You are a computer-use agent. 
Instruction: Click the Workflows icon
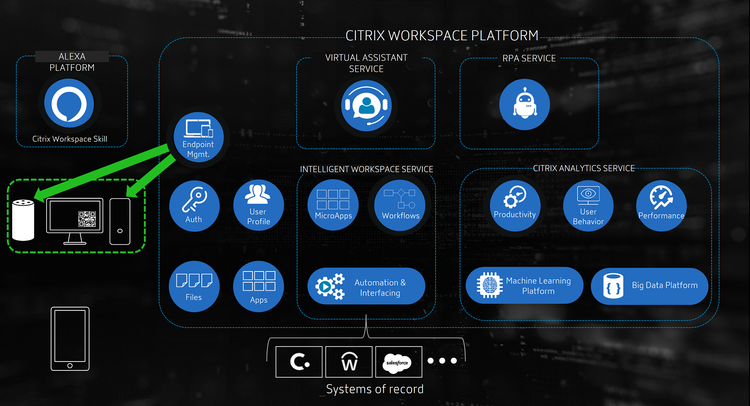point(400,205)
